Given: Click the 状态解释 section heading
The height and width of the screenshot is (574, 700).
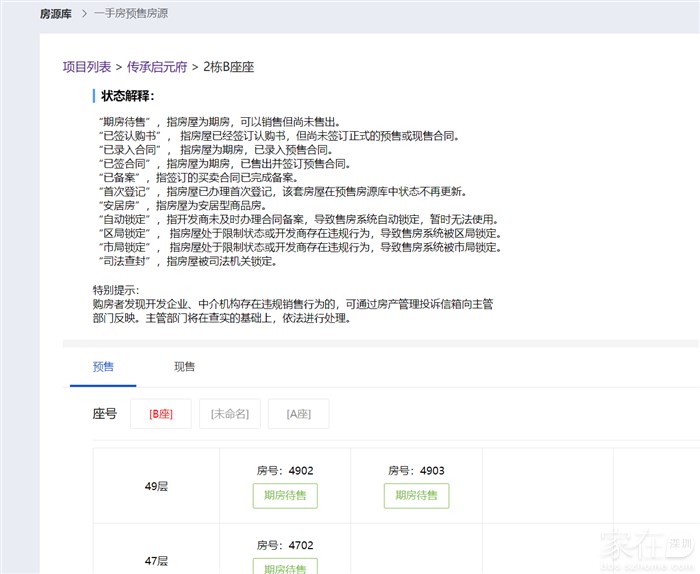Looking at the screenshot, I should pos(127,96).
